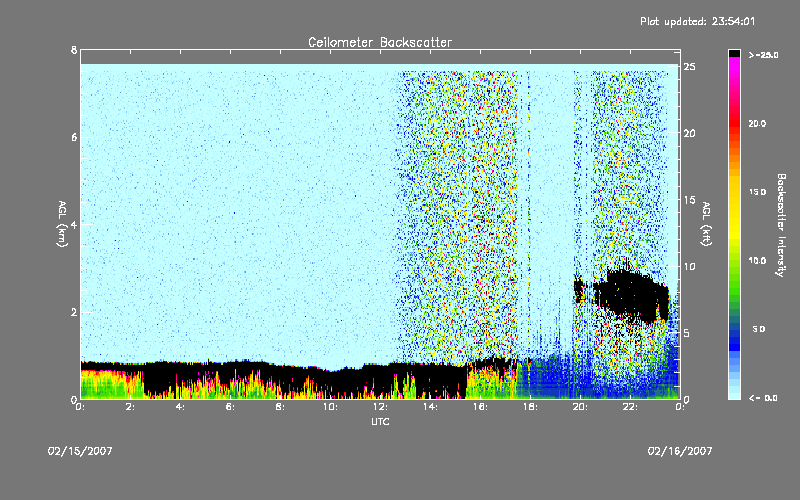This screenshot has width=800, height=500.
Task: Click the "10:" hour tick on the UTC axis
Action: pos(331,407)
